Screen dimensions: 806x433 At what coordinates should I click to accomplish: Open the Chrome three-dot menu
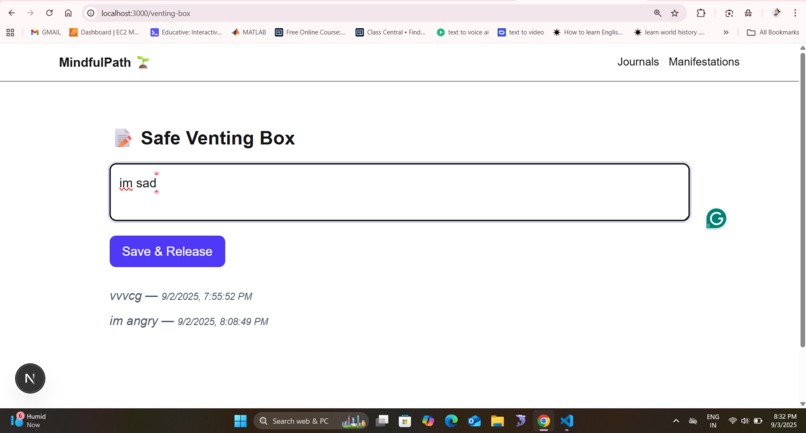[795, 13]
